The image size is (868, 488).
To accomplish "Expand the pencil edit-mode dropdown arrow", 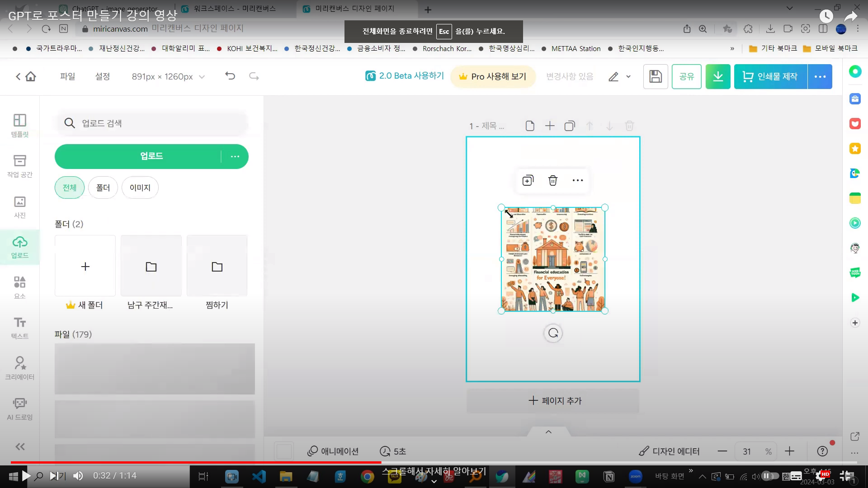I will point(628,77).
